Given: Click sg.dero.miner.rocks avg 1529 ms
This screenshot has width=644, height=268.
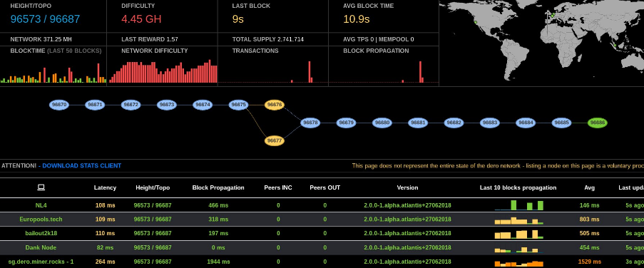Looking at the screenshot, I should click(x=589, y=262).
